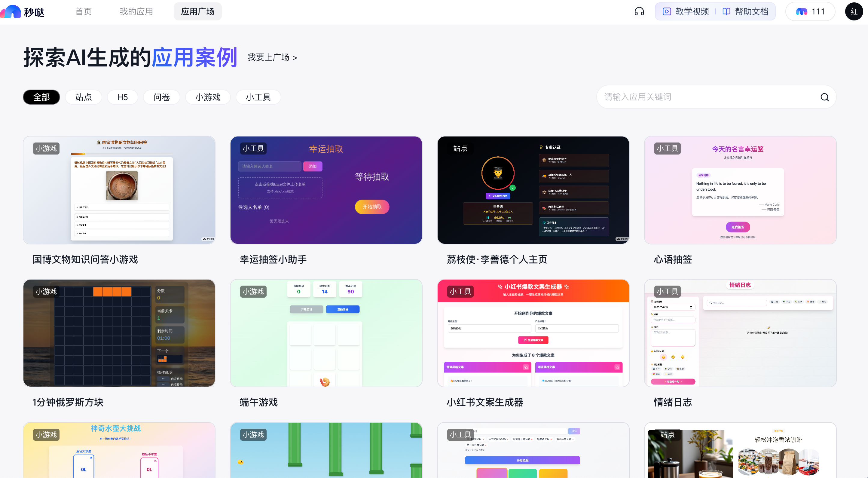Screen dimensions: 868x478
Task: Select the 全部 category filter
Action: [x=41, y=97]
